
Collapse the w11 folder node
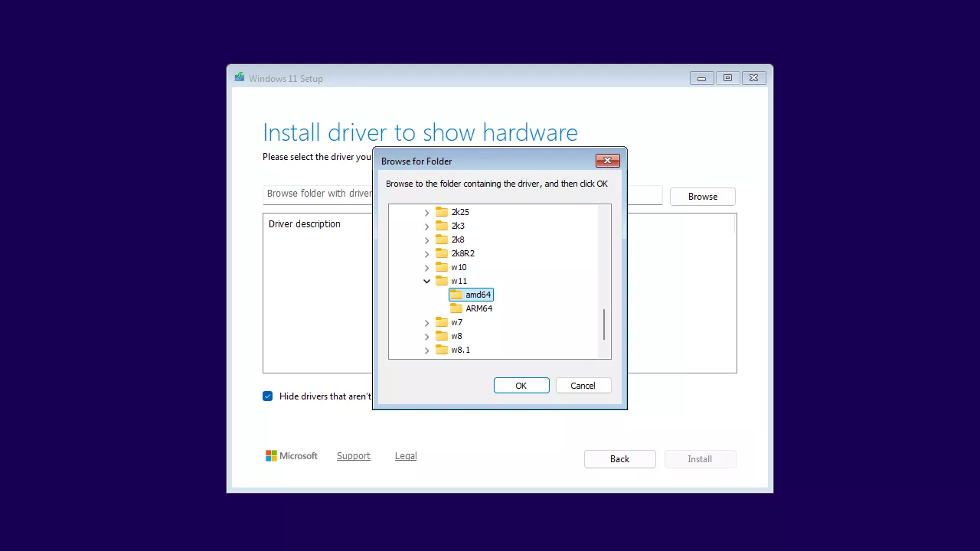pyautogui.click(x=427, y=281)
